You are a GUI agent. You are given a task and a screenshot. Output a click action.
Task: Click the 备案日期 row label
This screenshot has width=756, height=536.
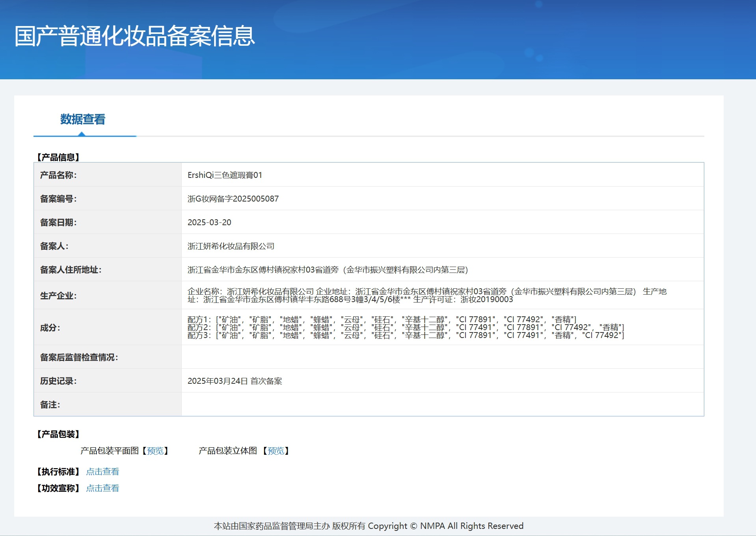[x=58, y=222]
